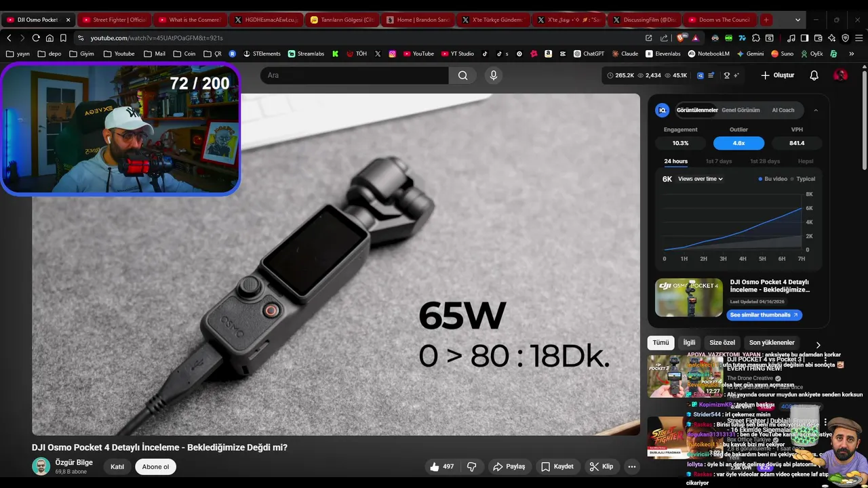Open the Leo AI sparkle icon

point(831,38)
